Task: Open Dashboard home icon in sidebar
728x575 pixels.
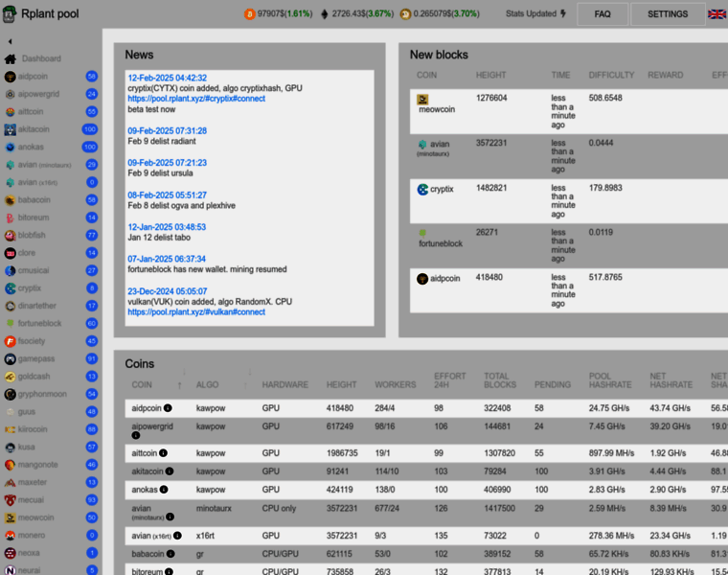Action: 11,59
